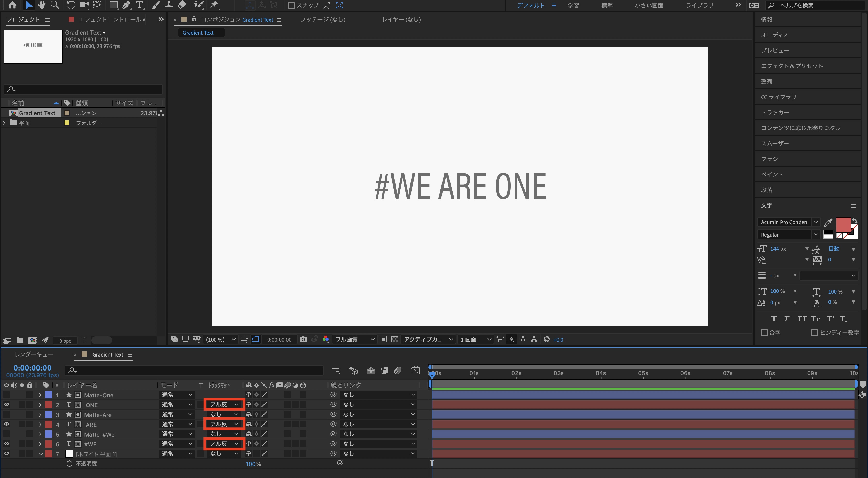The height and width of the screenshot is (478, 868).
Task: Click the Home icon
Action: 12,5
